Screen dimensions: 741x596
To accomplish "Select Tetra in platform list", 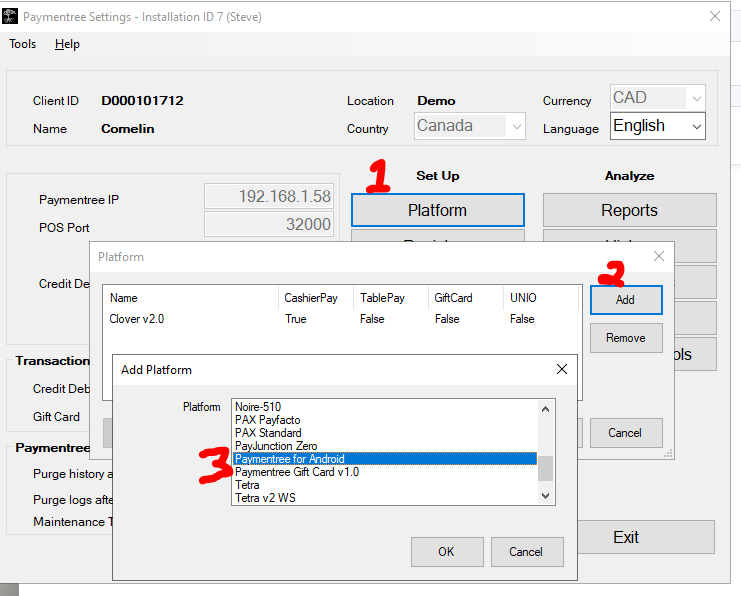I will (385, 485).
